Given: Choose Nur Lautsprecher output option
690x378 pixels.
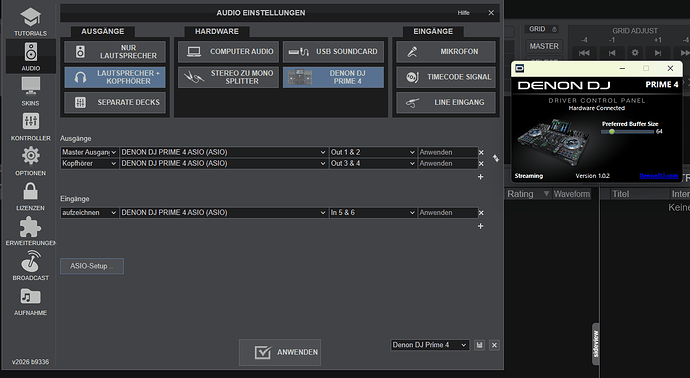Looking at the screenshot, I should click(115, 51).
